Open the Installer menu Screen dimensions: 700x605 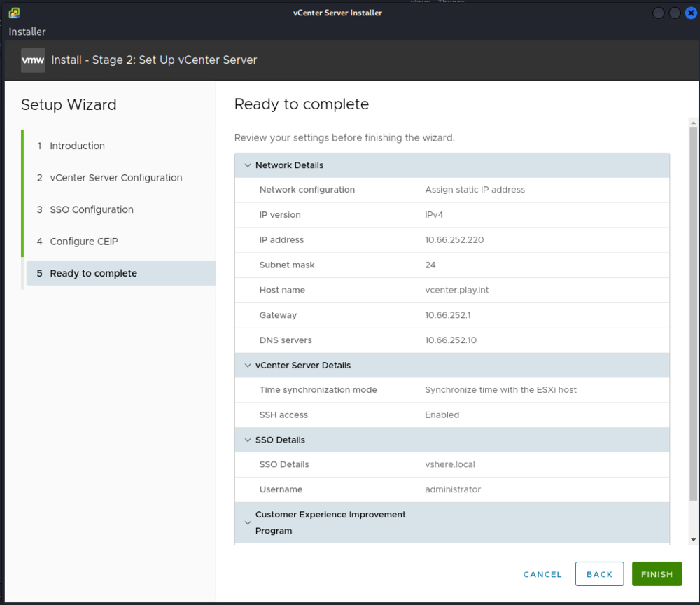pos(27,32)
